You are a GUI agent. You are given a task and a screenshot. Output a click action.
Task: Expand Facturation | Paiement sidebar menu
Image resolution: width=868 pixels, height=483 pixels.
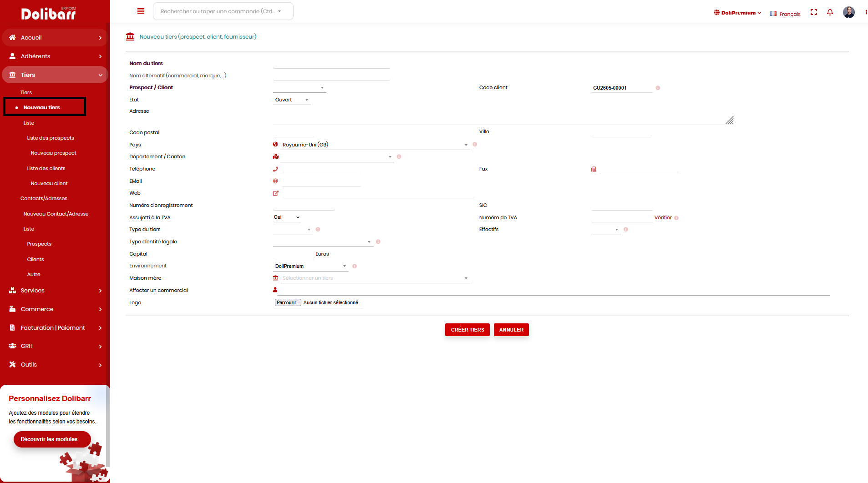(x=55, y=327)
